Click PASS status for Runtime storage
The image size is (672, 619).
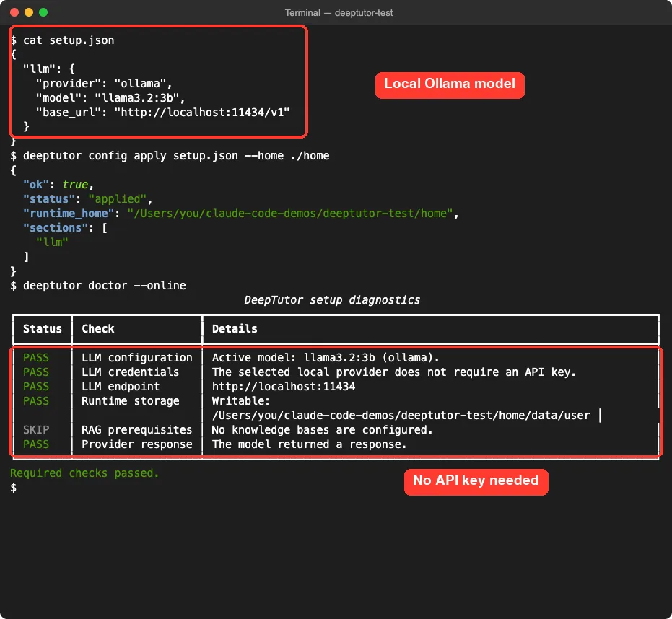tap(36, 401)
